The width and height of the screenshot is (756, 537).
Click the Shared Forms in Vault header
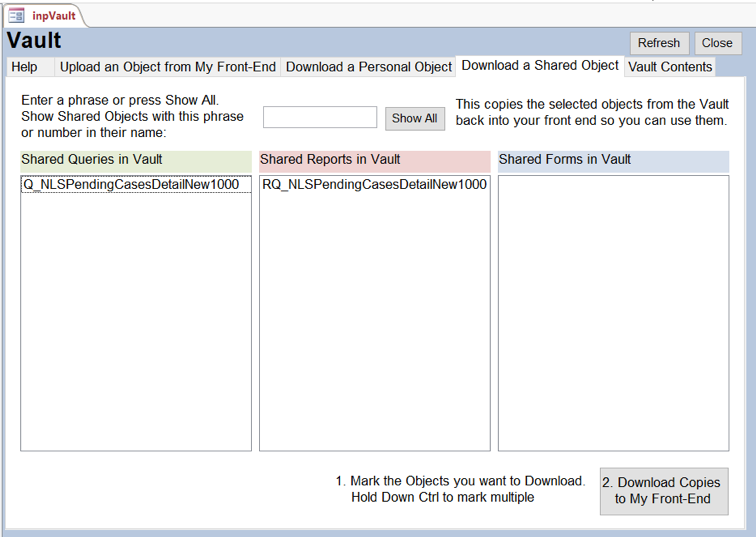pyautogui.click(x=613, y=160)
